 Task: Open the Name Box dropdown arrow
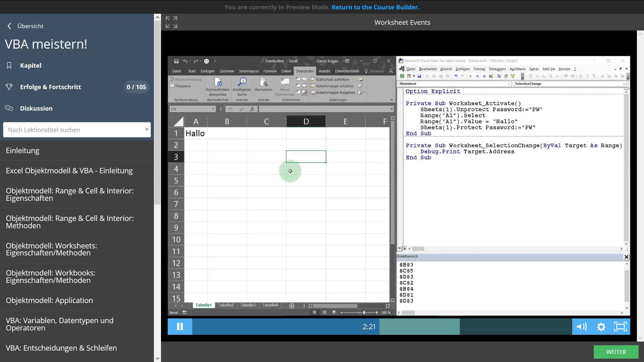click(x=213, y=109)
